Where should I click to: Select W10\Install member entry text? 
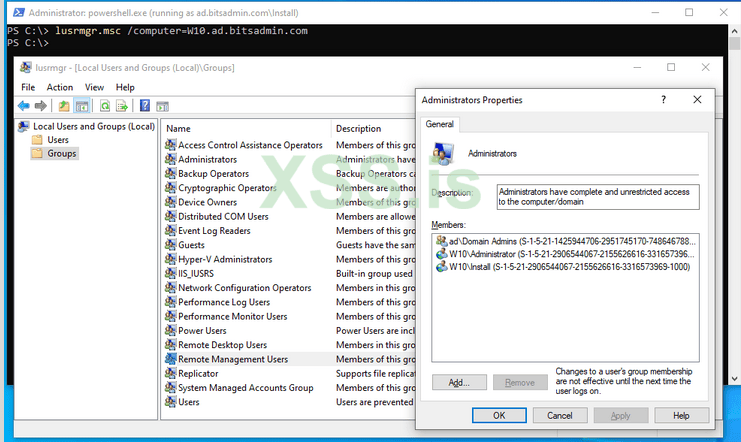[569, 267]
